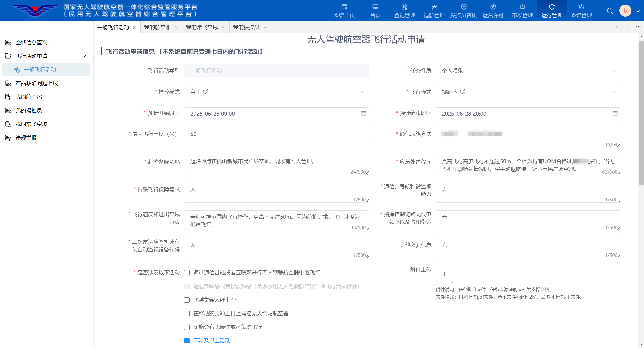Click the three-dots tab options icon
Screen dimensions: 644x348
[x=638, y=27]
